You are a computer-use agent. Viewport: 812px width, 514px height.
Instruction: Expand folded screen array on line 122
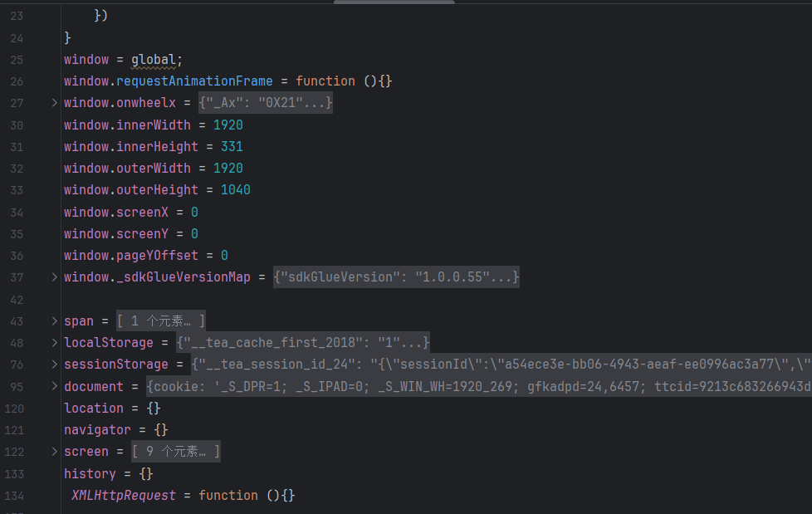click(54, 451)
